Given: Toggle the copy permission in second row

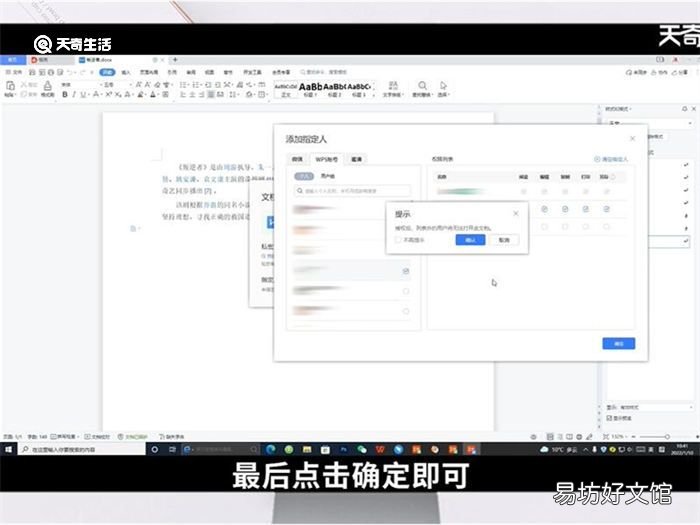Looking at the screenshot, I should point(565,209).
